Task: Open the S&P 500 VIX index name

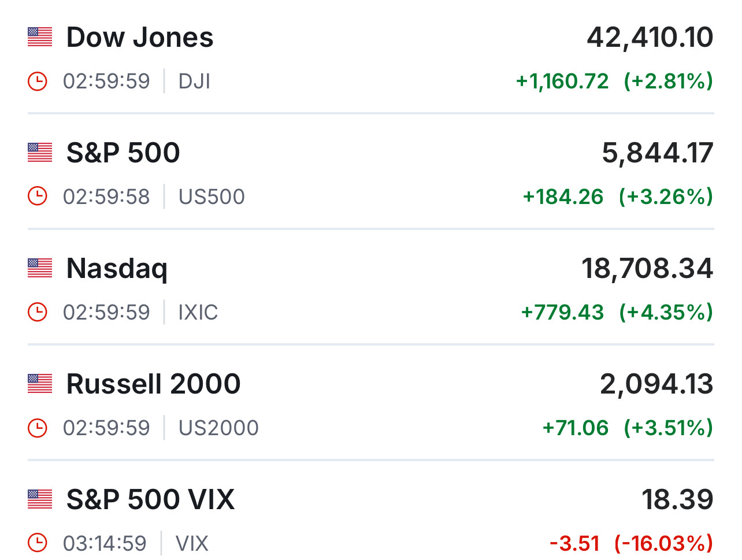Action: (x=150, y=499)
